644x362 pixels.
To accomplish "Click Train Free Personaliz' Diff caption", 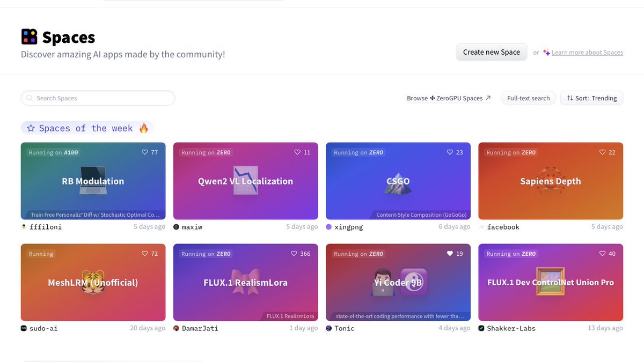I will [95, 215].
